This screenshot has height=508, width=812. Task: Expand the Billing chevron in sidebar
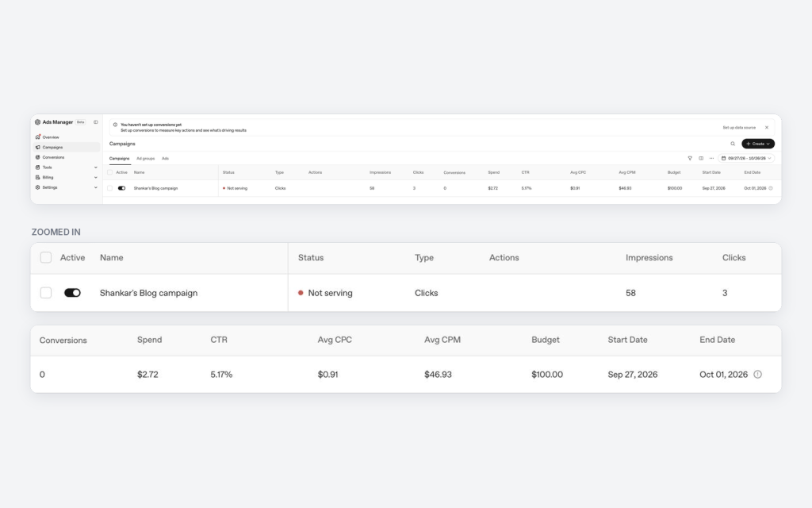click(x=96, y=177)
